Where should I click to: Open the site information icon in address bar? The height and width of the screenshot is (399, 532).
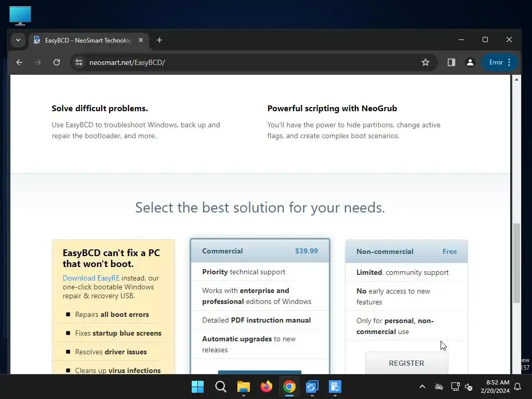pyautogui.click(x=79, y=62)
